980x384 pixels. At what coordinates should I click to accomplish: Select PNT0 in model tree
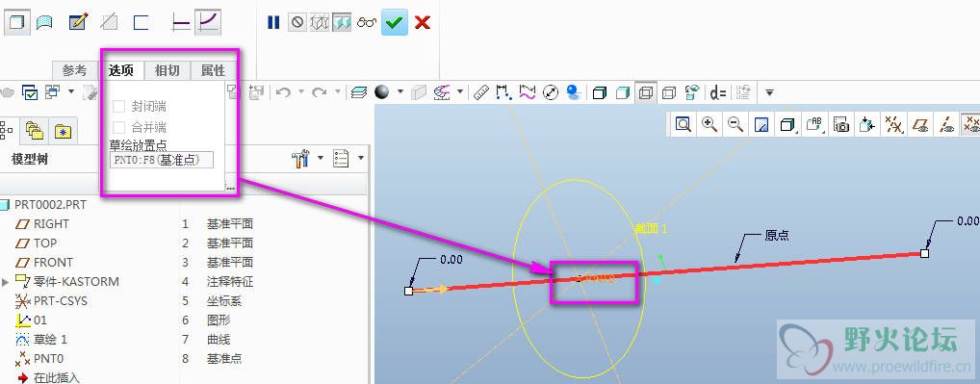(x=48, y=359)
